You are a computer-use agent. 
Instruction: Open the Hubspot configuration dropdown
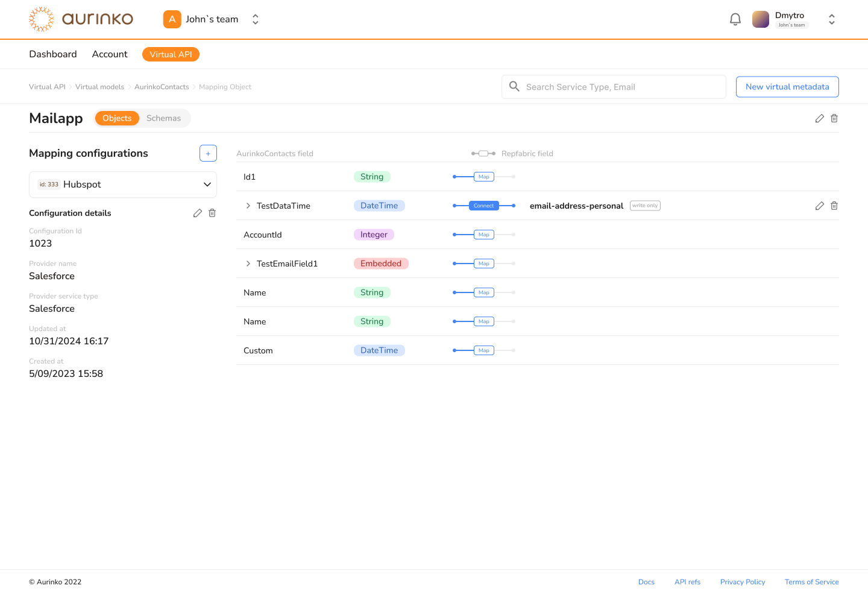pyautogui.click(x=123, y=184)
